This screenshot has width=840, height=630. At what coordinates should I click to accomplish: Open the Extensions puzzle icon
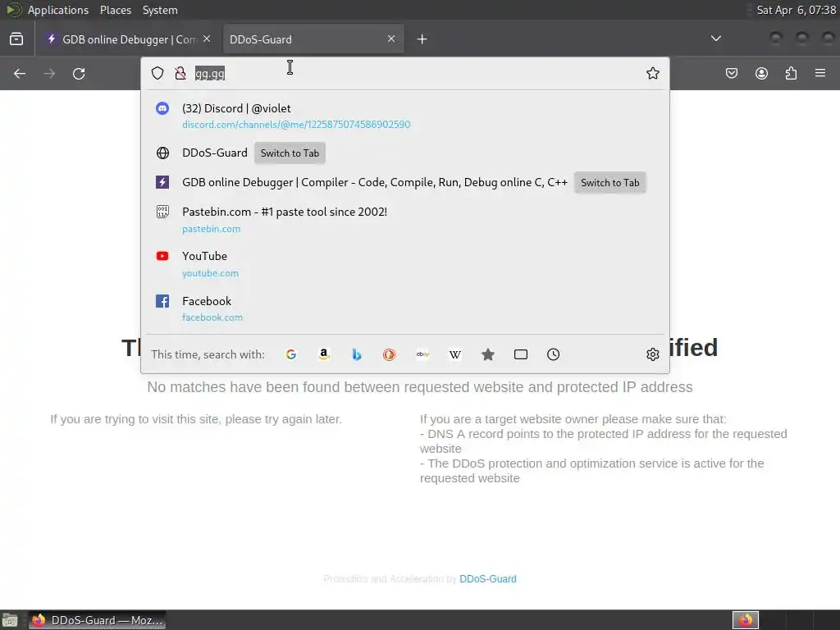(791, 73)
